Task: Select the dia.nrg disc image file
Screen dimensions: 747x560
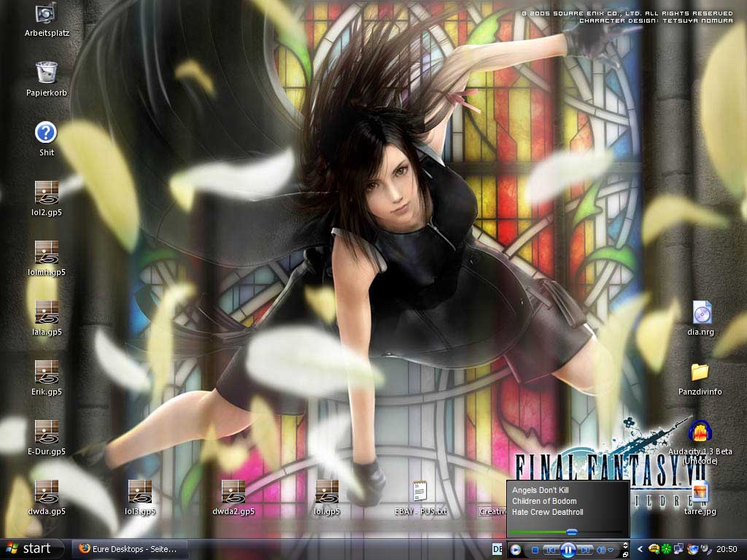Action: pyautogui.click(x=701, y=318)
